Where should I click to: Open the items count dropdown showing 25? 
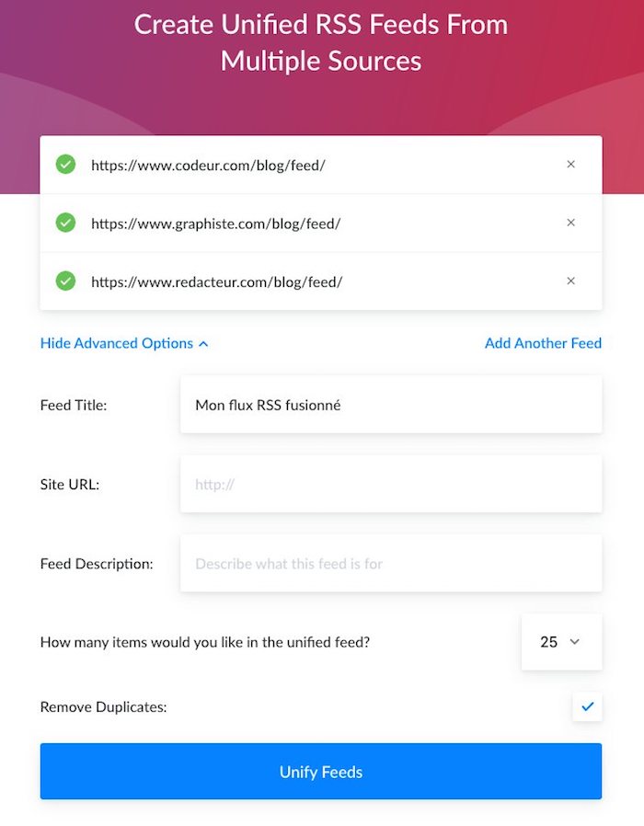click(x=560, y=642)
